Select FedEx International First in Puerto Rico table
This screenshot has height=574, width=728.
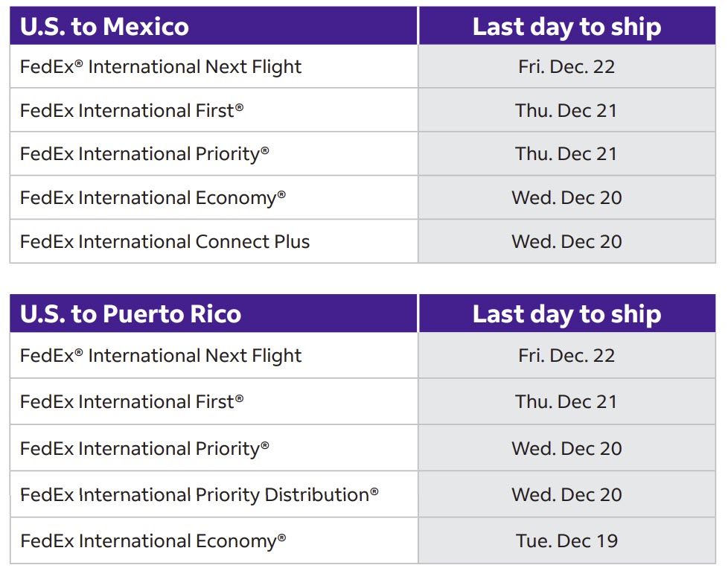click(x=132, y=402)
